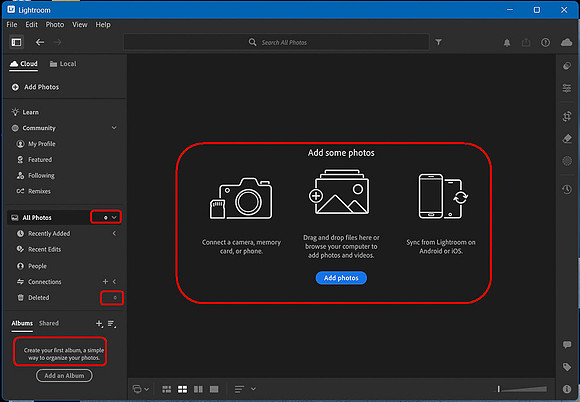This screenshot has height=402, width=580.
Task: Switch to compare view
Action: pyautogui.click(x=198, y=389)
